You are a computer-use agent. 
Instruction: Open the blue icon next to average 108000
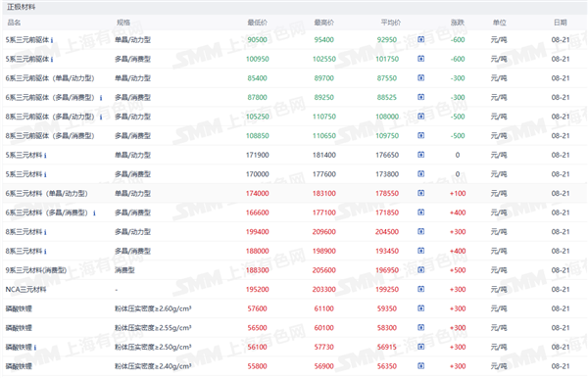click(x=420, y=117)
